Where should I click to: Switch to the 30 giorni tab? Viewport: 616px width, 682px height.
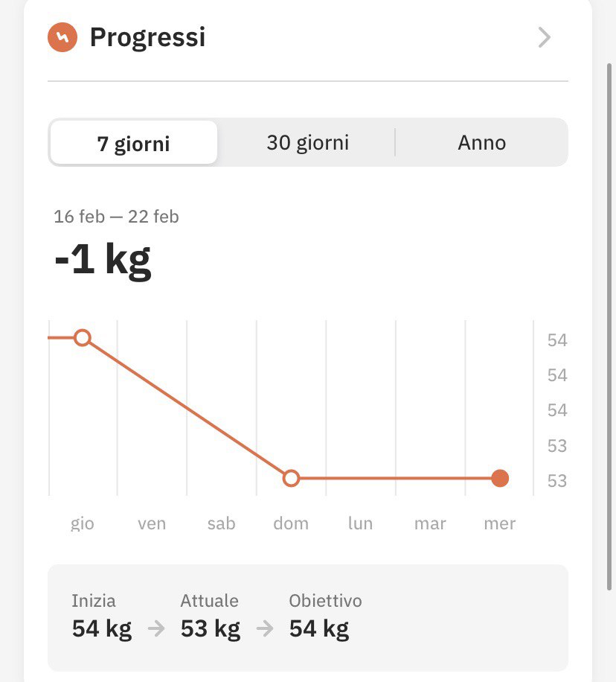point(308,142)
